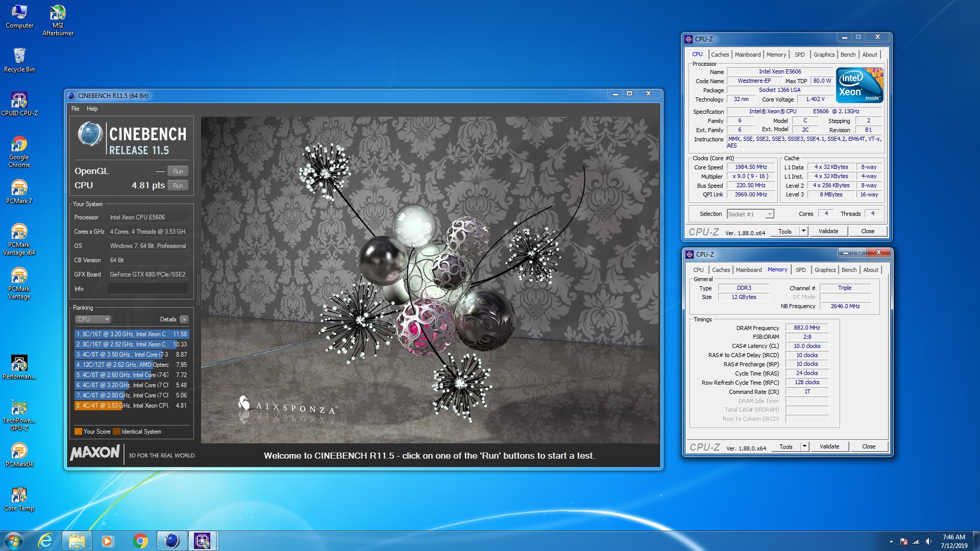Image resolution: width=980 pixels, height=551 pixels.
Task: Switch to CPU tab in bottom CPU-Z window
Action: (698, 270)
